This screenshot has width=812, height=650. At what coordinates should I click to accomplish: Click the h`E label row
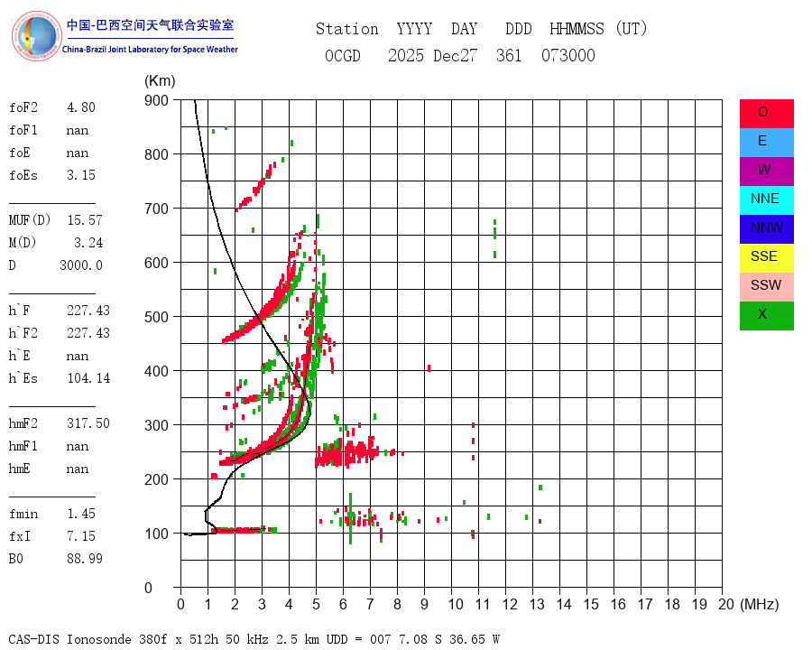49,356
